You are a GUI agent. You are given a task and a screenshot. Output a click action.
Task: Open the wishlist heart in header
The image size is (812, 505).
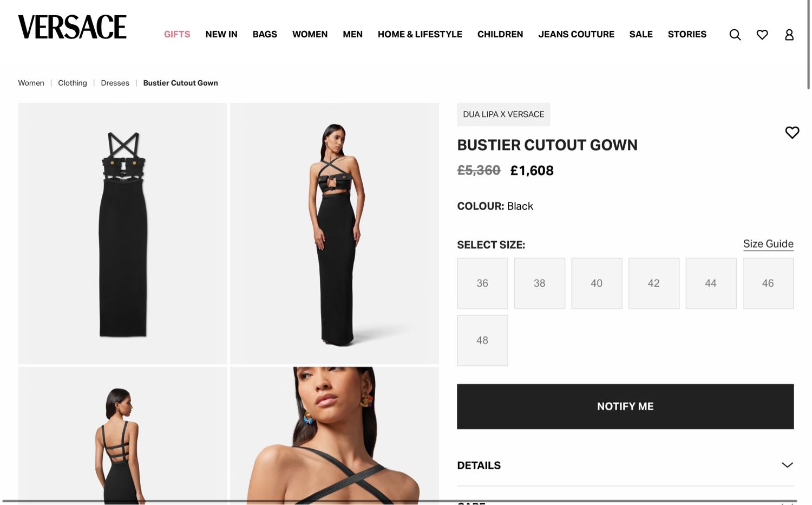click(x=762, y=35)
